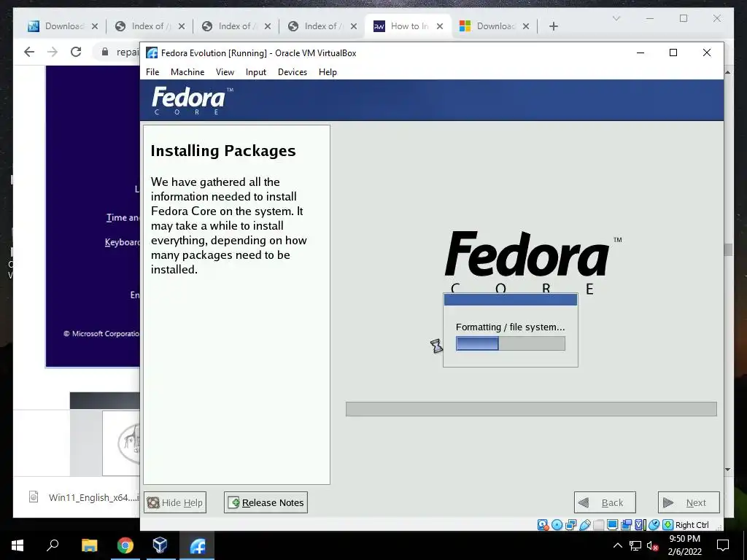747x560 pixels.
Task: Click the Fedora VM icon in taskbar
Action: point(197,545)
